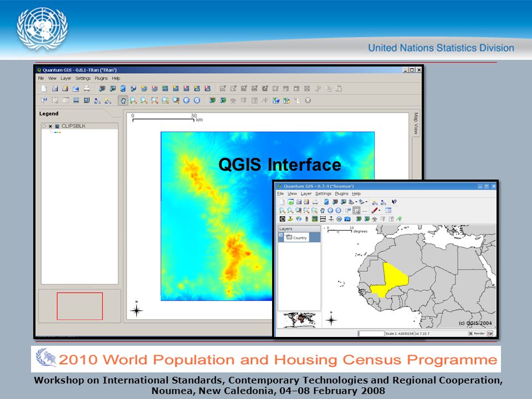Click the Print icon in the Titan window

[87, 89]
